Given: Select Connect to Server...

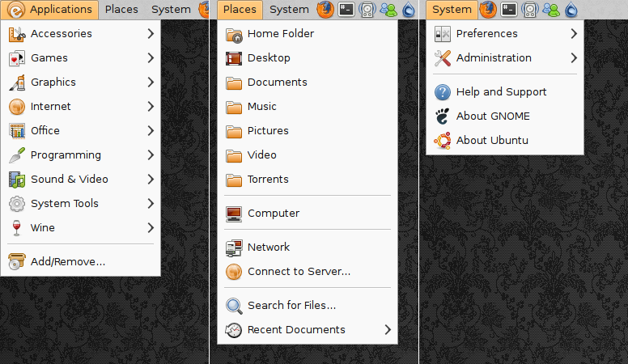Looking at the screenshot, I should [x=308, y=272].
